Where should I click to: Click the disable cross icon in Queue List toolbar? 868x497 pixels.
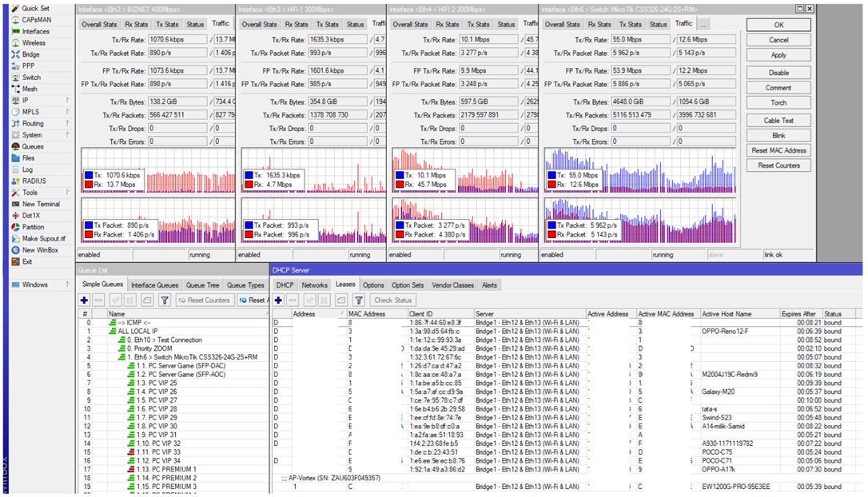[130, 300]
